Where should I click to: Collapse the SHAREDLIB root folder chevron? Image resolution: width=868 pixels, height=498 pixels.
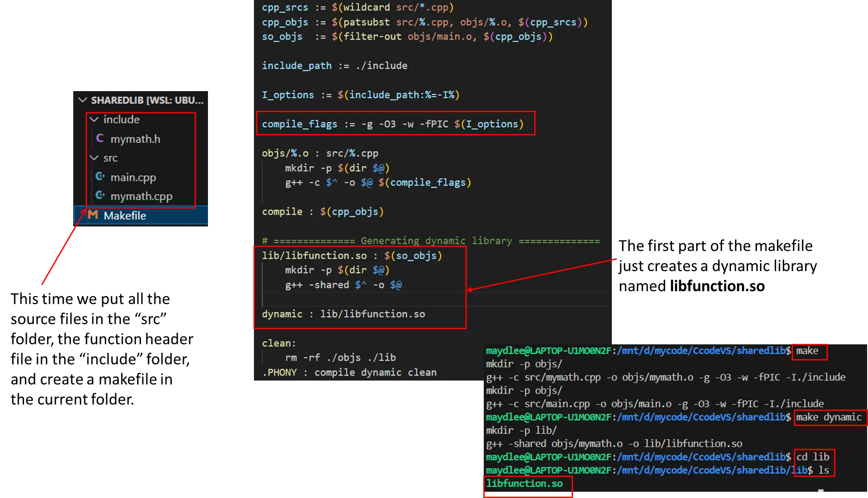(x=83, y=100)
